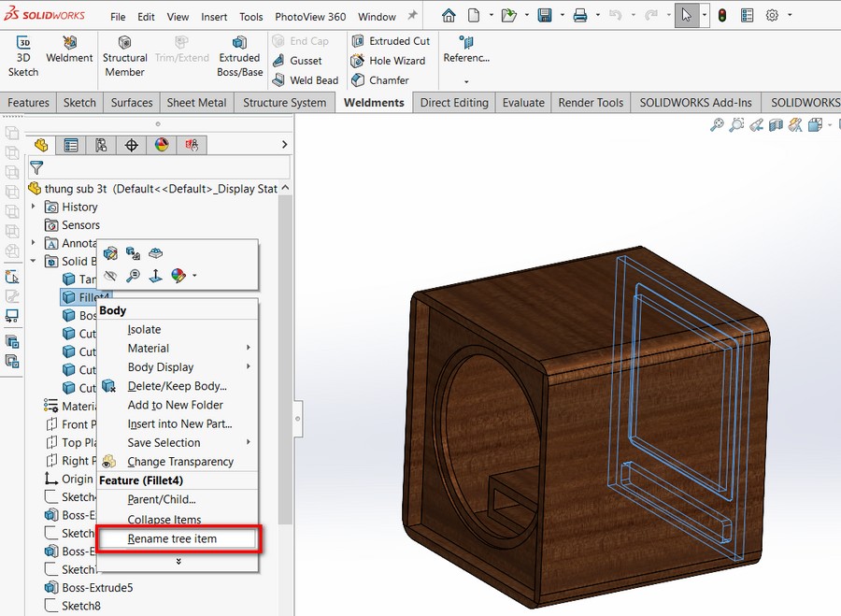
Task: Open the Reference Geometry dropdown arrow
Action: (x=466, y=81)
